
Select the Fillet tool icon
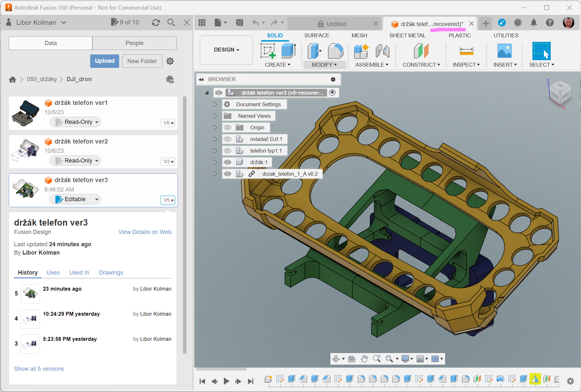[x=335, y=51]
